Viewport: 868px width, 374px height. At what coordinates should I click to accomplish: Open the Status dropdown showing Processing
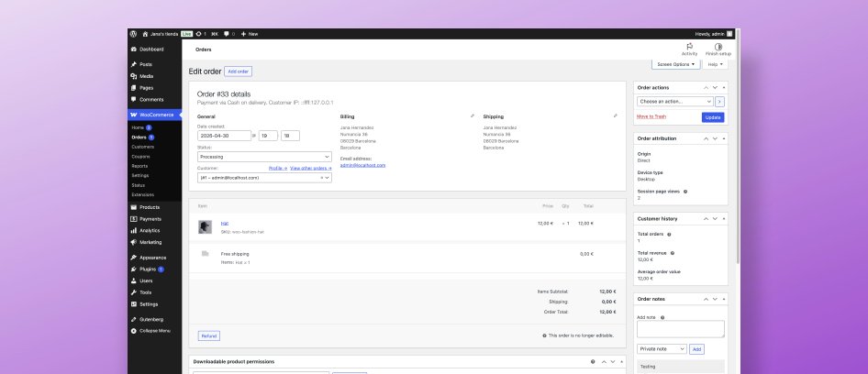coord(264,157)
